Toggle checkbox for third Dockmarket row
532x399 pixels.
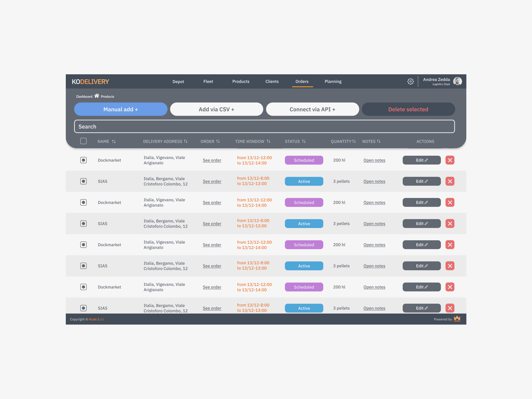(84, 245)
